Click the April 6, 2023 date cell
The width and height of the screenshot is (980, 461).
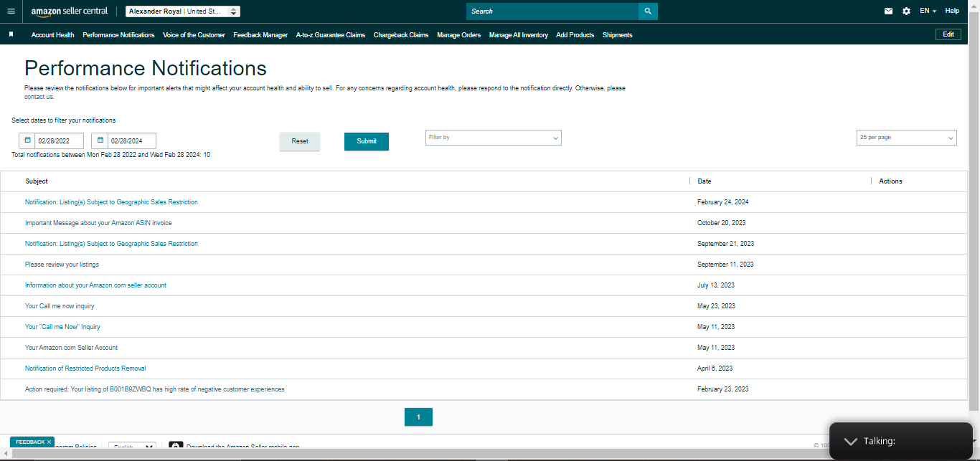click(715, 369)
